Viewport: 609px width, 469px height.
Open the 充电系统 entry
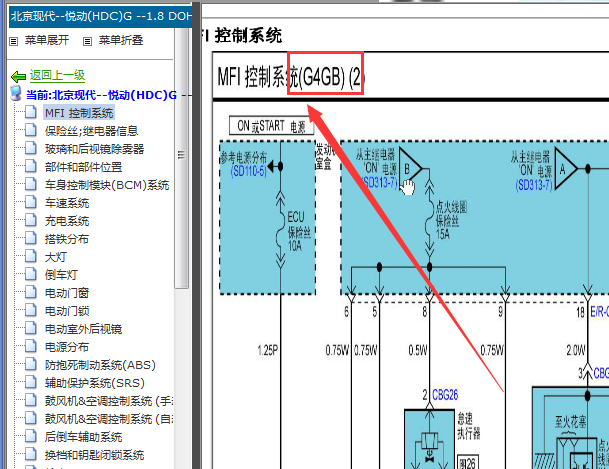coord(67,221)
